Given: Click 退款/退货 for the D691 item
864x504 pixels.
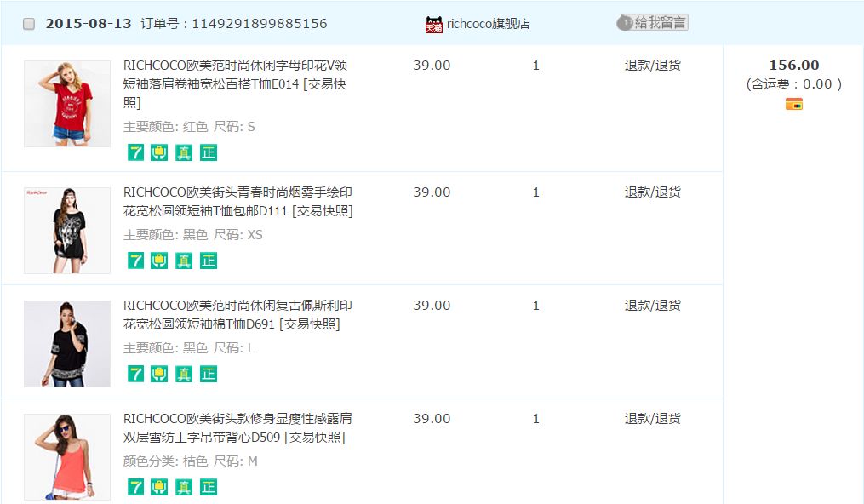Looking at the screenshot, I should pyautogui.click(x=652, y=305).
